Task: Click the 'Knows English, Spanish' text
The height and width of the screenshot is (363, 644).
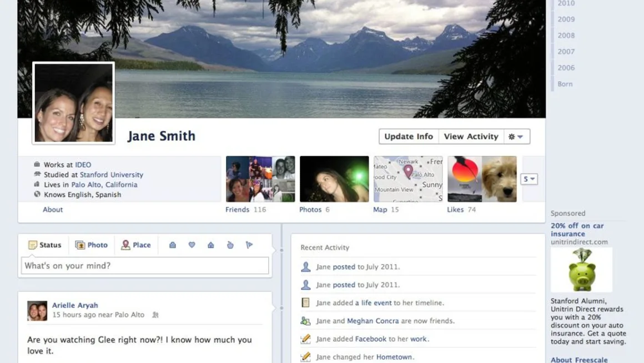Action: point(83,195)
